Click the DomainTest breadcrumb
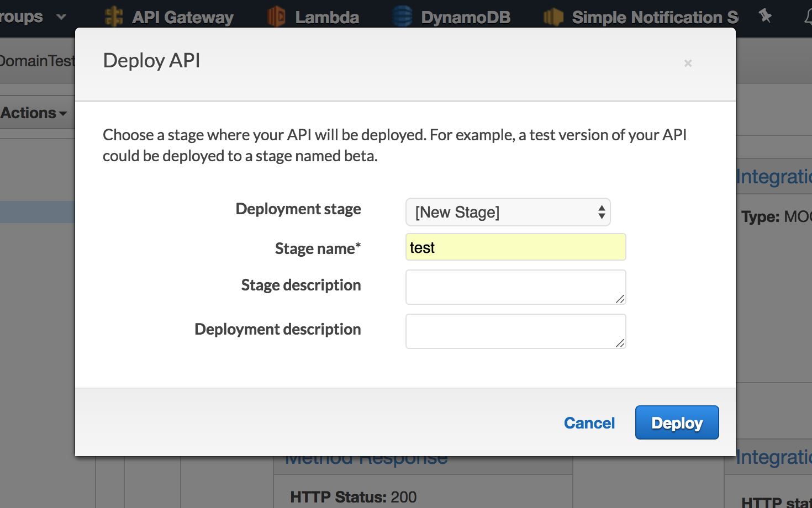The image size is (812, 508). pos(36,61)
